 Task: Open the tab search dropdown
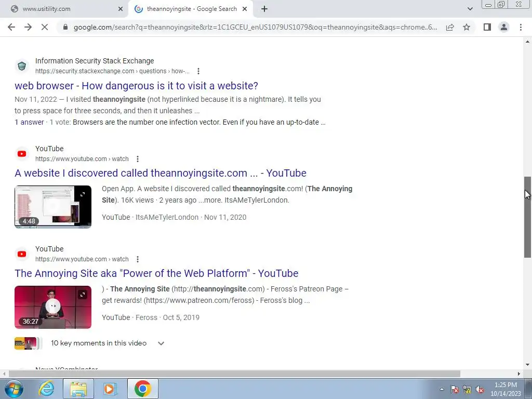470,9
